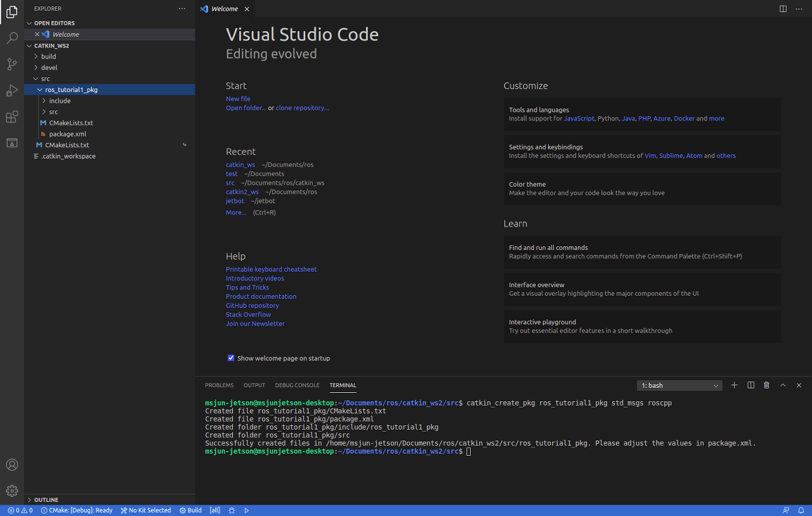Collapse the top-level src folder

(x=109, y=79)
